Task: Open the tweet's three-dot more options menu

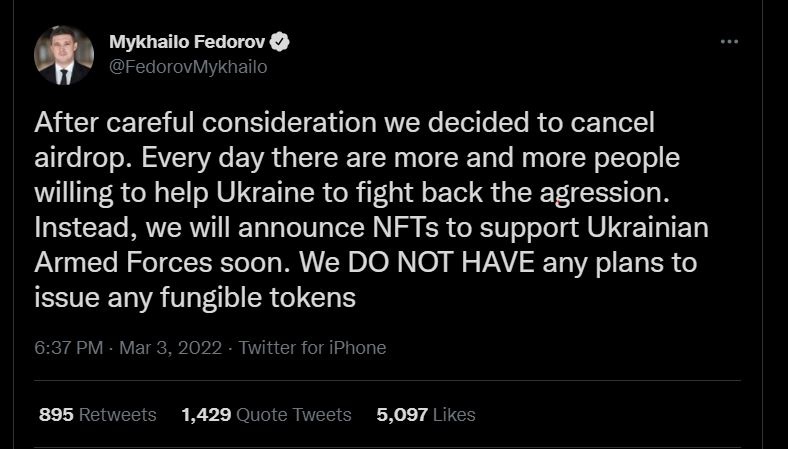Action: click(729, 42)
